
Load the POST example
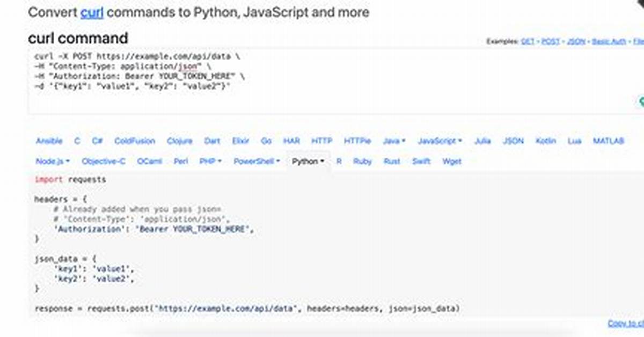pyautogui.click(x=551, y=41)
